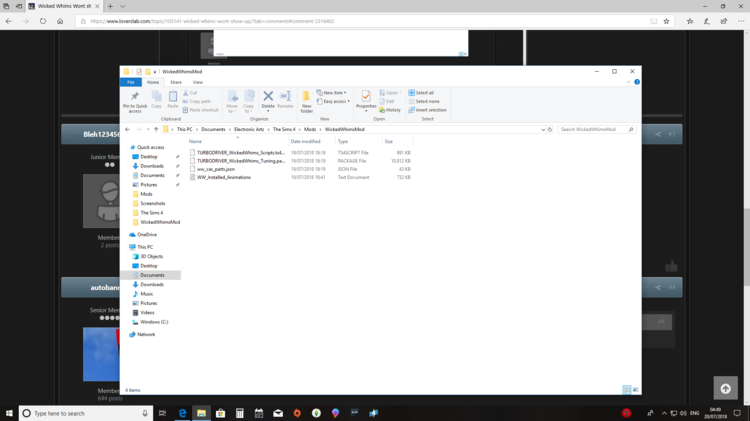Switch to the Home ribbon tab

(x=153, y=82)
